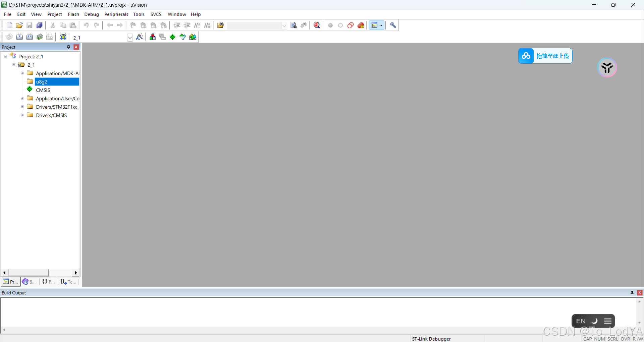The image size is (644, 342).
Task: Click the Save floppy disk icon
Action: coord(30,25)
